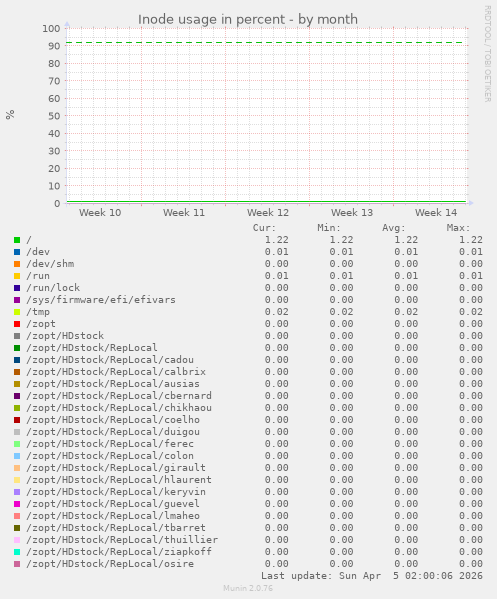Click the /zopt/HDstock/RepLocal/cbernard label
The height and width of the screenshot is (599, 497).
click(119, 396)
